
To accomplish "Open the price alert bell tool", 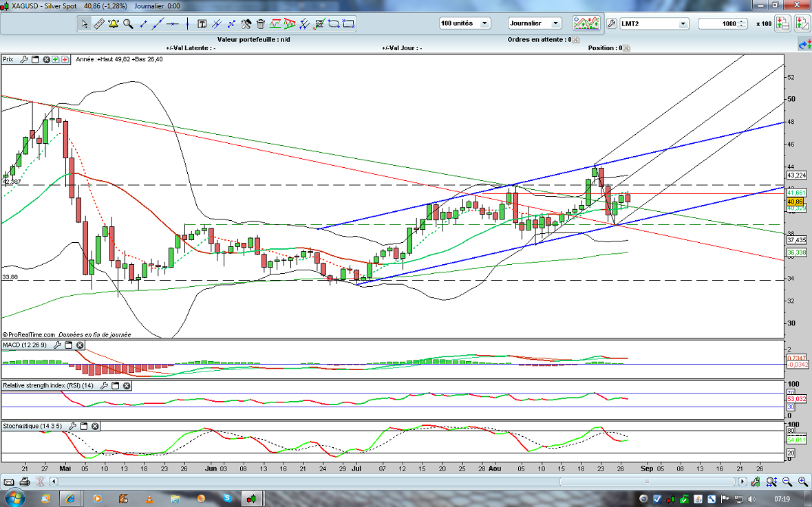I will coord(113,23).
